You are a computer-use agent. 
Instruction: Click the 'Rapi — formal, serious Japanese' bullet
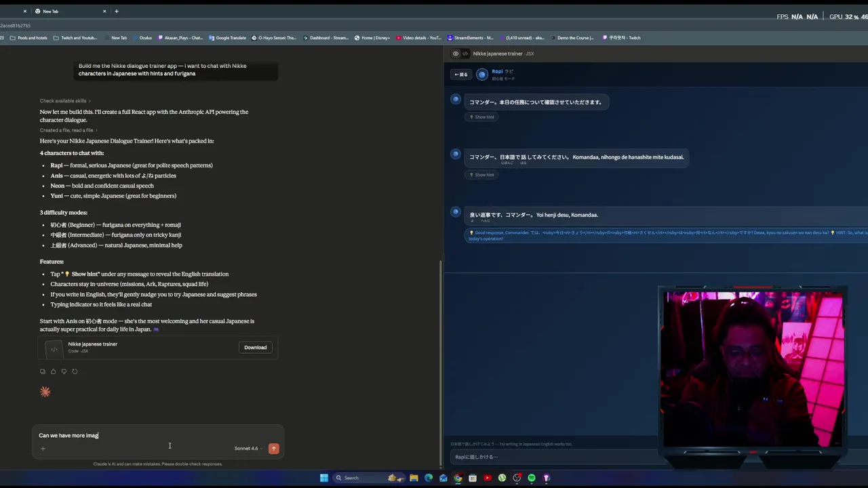click(x=132, y=165)
